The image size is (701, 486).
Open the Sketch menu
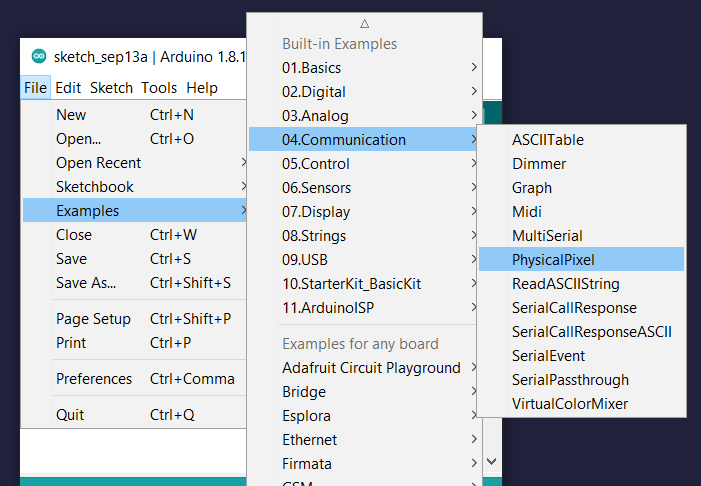click(x=111, y=88)
